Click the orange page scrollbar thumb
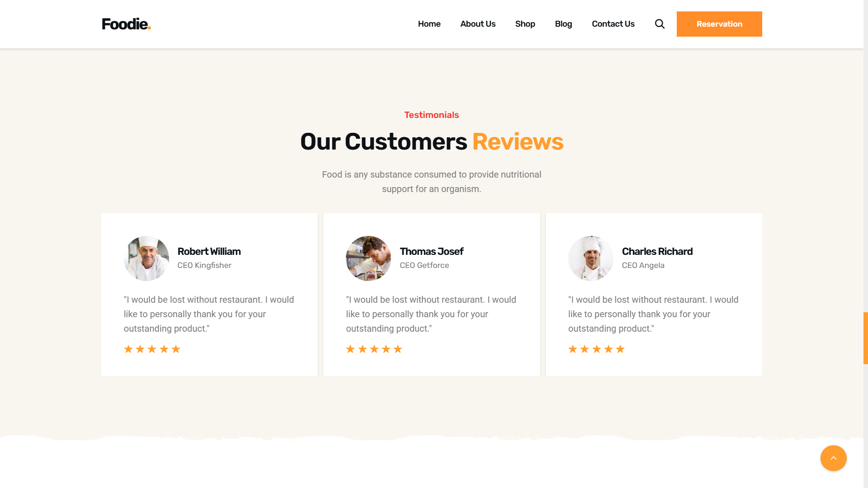The height and width of the screenshot is (488, 868). (865, 338)
